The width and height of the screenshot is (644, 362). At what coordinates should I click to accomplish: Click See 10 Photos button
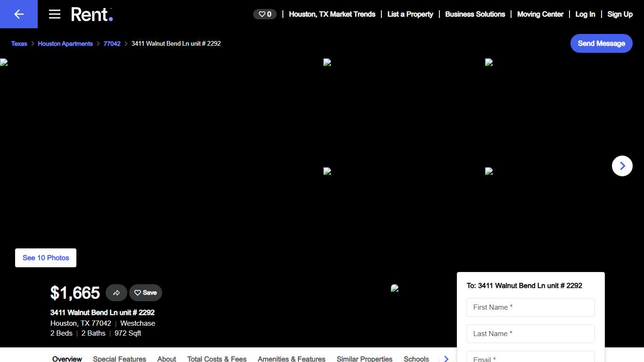(46, 258)
